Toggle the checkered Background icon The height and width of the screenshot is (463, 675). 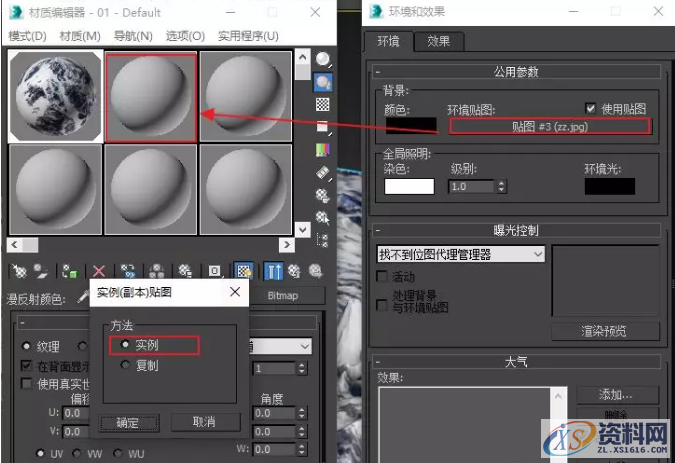[323, 105]
